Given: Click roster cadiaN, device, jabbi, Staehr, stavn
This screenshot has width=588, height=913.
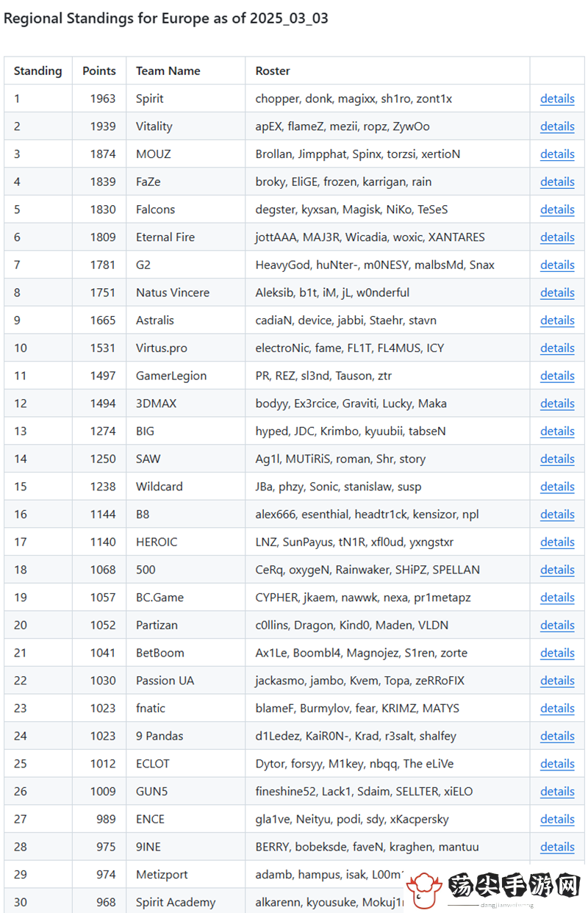Looking at the screenshot, I should pos(346,321).
